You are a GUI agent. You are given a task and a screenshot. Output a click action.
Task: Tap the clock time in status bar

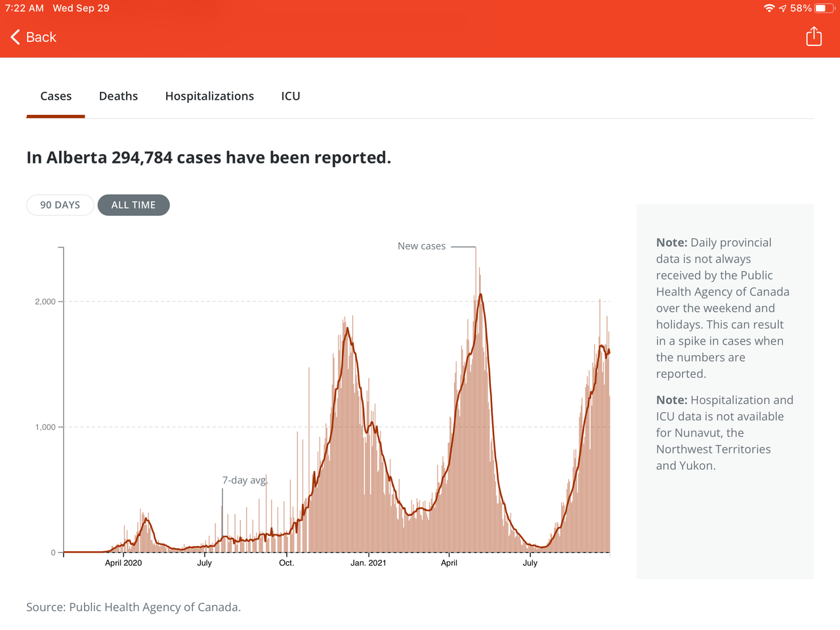(24, 9)
